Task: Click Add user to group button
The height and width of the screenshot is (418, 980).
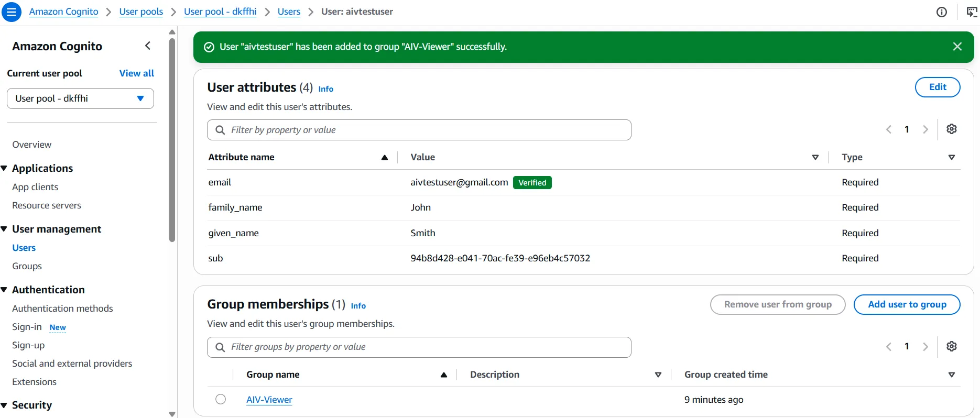Action: coord(907,304)
